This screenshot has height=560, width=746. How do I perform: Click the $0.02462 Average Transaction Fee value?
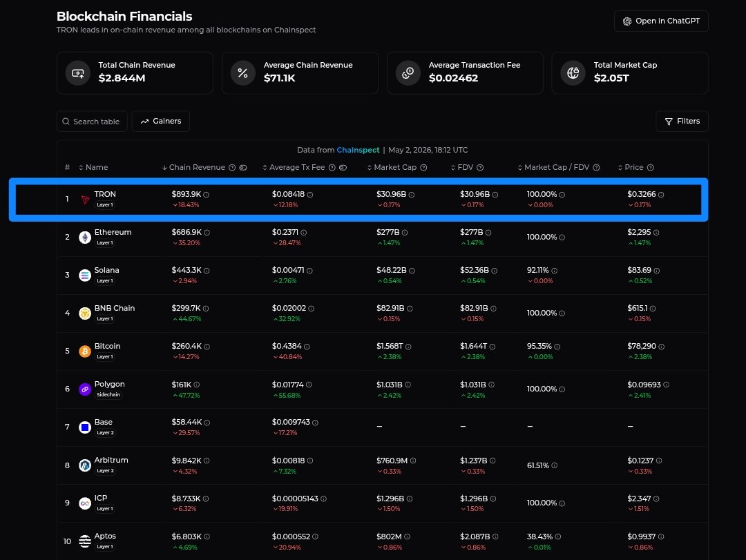tap(453, 78)
